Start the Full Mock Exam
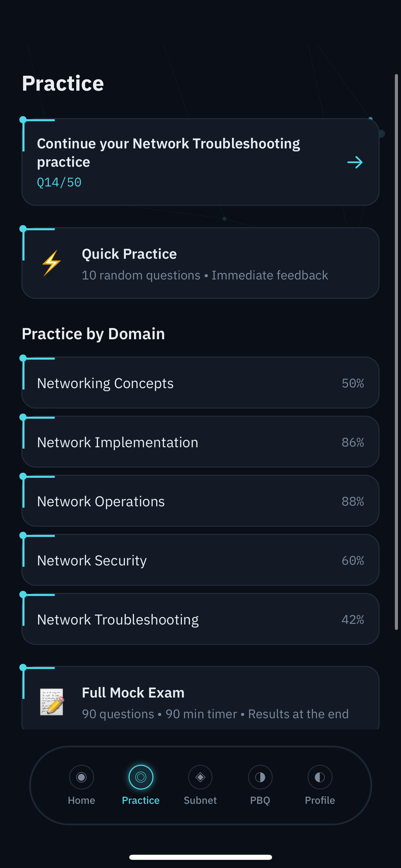The width and height of the screenshot is (401, 868). coord(200,698)
